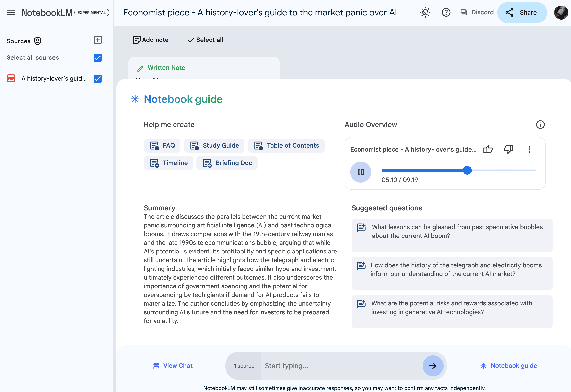
Task: Click the Sources privacy shield icon
Action: click(x=38, y=41)
